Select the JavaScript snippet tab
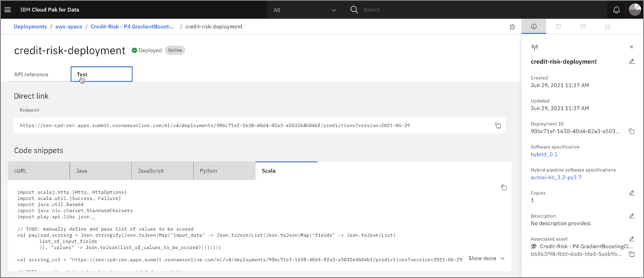This screenshot has height=278, width=644. [163, 171]
